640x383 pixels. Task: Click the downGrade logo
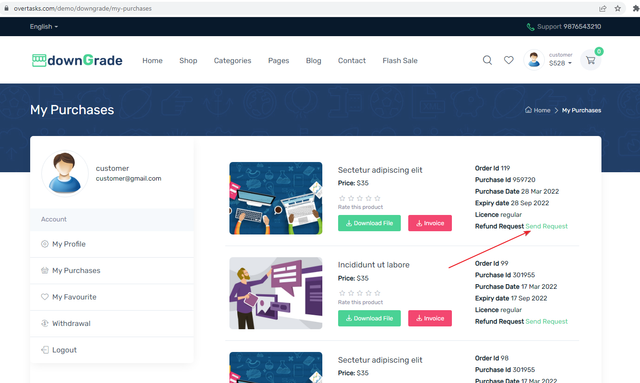pos(77,60)
